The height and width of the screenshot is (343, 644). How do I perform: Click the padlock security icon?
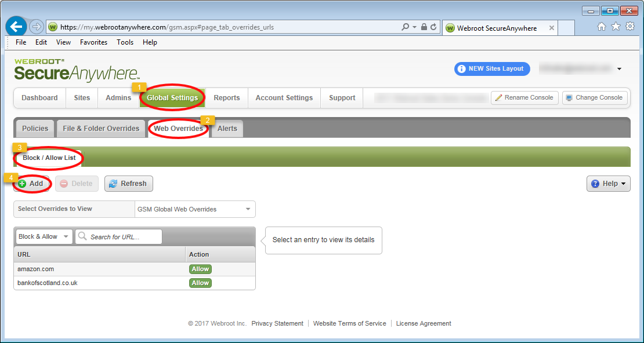click(x=424, y=27)
